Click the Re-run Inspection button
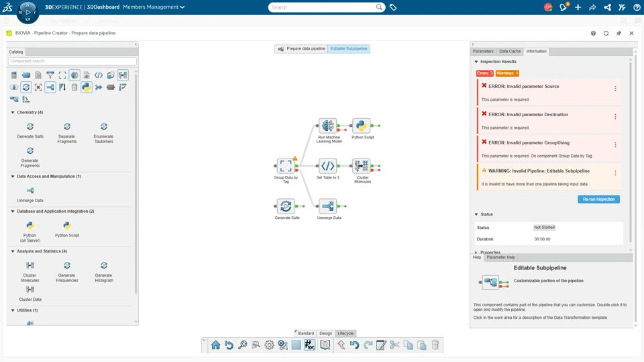Screen dimensions: 644x362 pos(598,199)
